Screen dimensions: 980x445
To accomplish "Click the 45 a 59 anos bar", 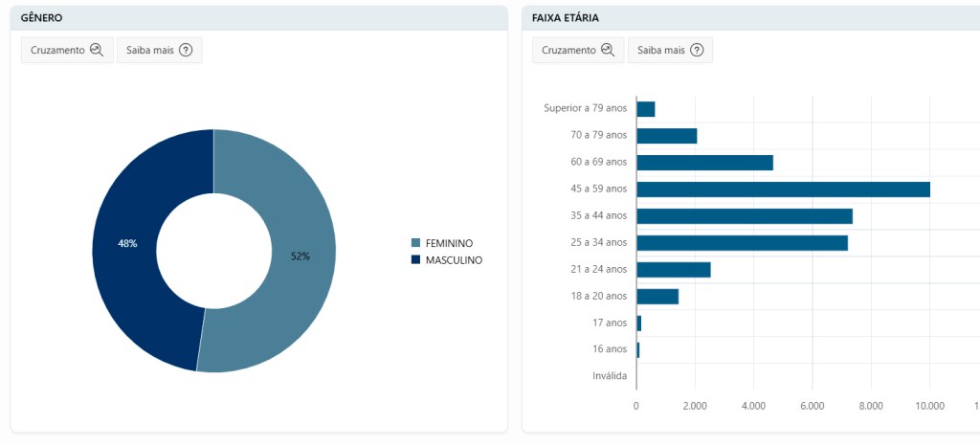I will tap(783, 189).
